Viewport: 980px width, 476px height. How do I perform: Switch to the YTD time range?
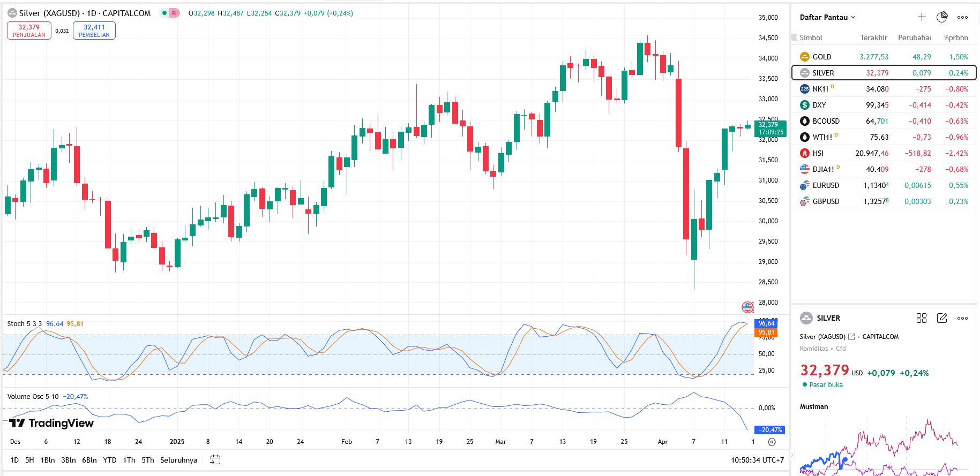pyautogui.click(x=110, y=460)
